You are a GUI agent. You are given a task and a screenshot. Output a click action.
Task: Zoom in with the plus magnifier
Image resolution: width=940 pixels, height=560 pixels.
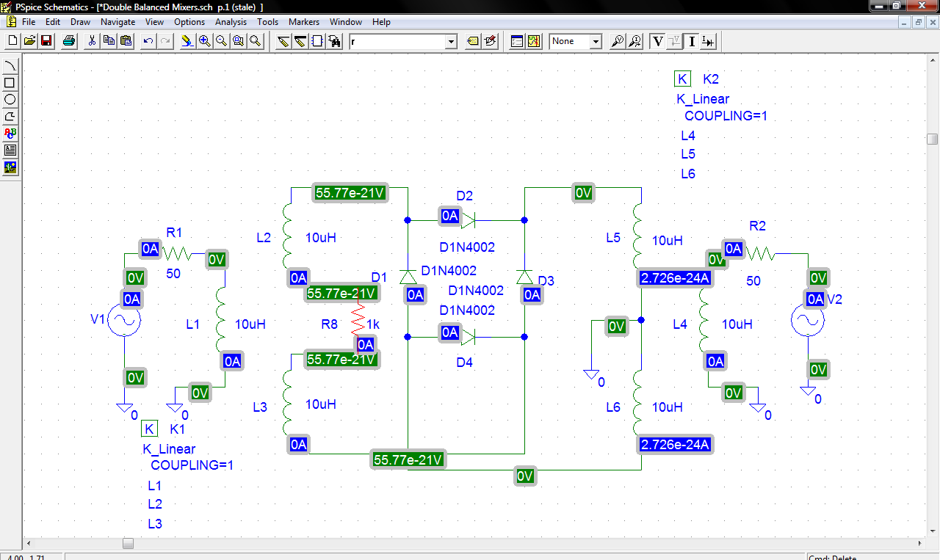coord(205,41)
